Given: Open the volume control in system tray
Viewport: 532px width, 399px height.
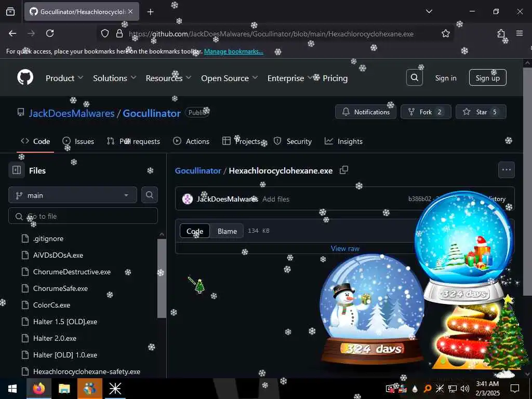Looking at the screenshot, I should [x=465, y=389].
